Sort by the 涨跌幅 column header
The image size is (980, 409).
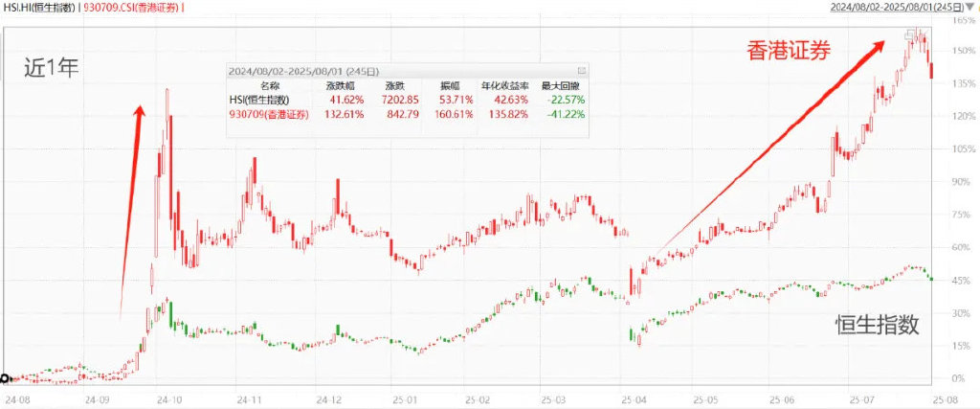point(341,85)
